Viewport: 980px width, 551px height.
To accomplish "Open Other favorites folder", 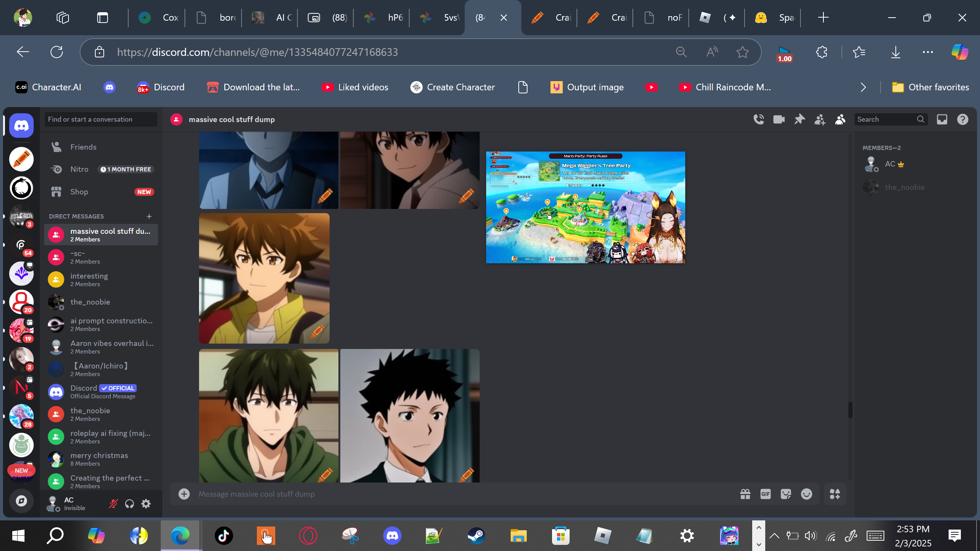I will click(x=930, y=87).
